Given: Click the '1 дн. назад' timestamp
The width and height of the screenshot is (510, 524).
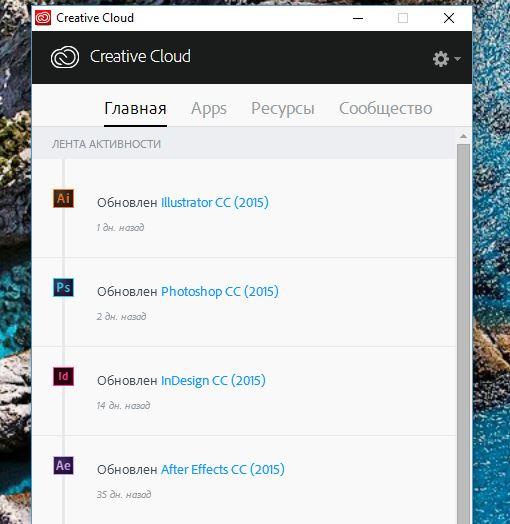Looking at the screenshot, I should coord(120,228).
